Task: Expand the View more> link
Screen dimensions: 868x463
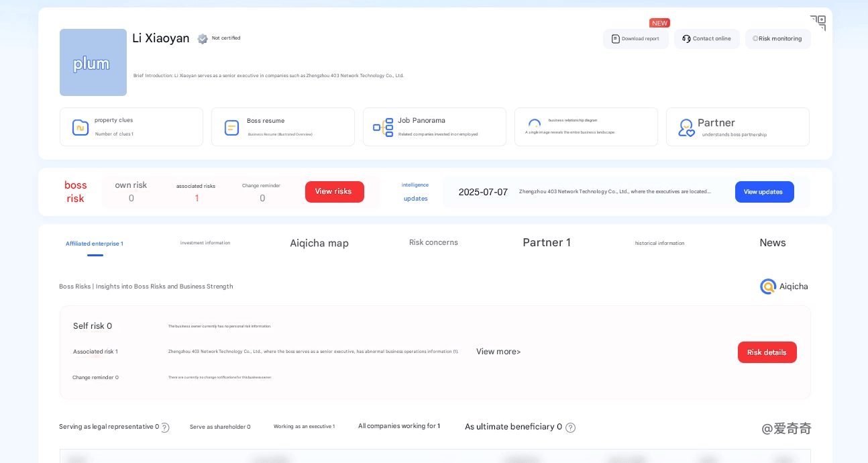Action: pos(498,352)
